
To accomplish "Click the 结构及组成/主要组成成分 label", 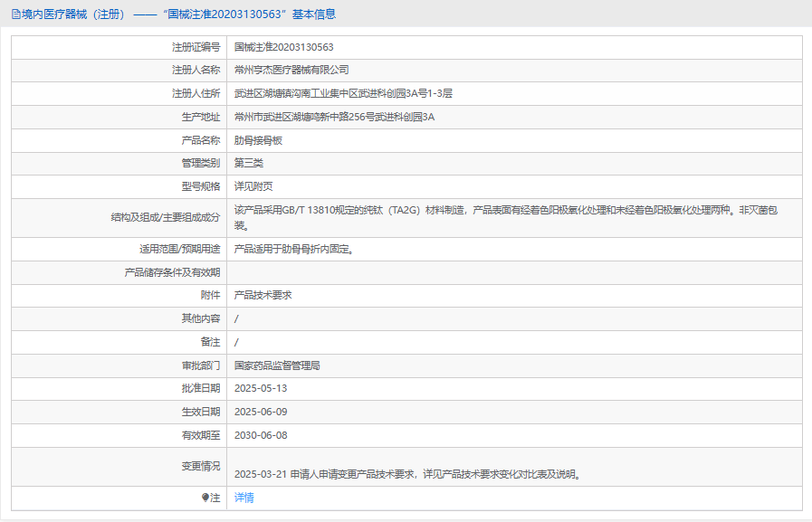I will click(x=165, y=218).
